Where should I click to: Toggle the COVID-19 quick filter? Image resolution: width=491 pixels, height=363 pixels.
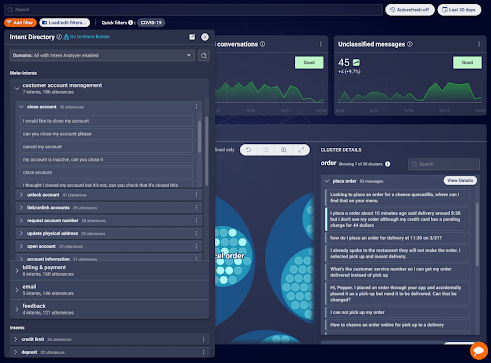[x=151, y=23]
